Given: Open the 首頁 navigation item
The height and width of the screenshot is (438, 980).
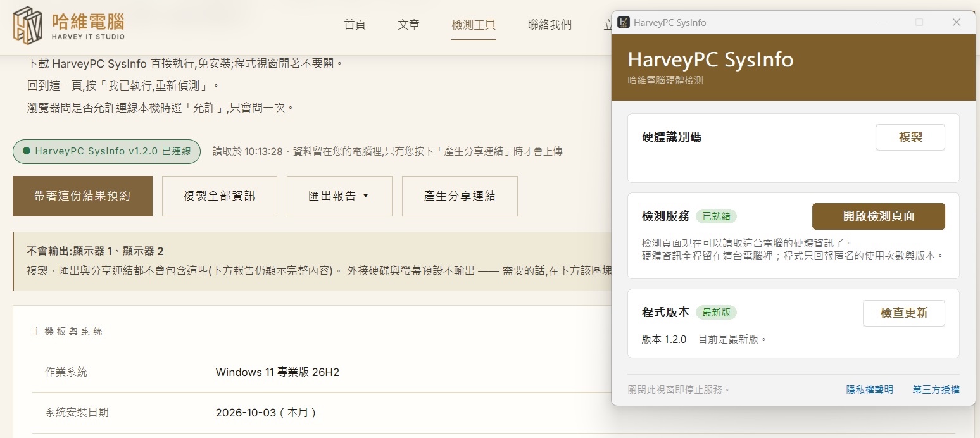Looking at the screenshot, I should 355,25.
